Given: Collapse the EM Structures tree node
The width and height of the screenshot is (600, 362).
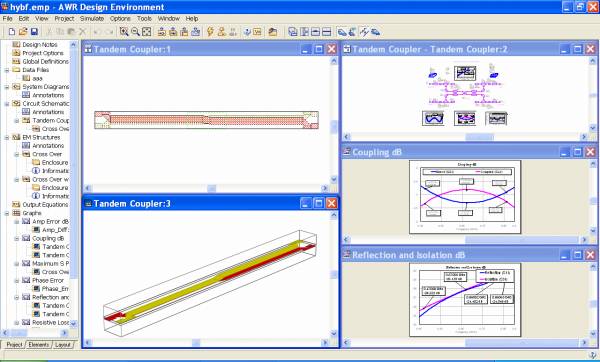Looking at the screenshot, I should coord(7,137).
